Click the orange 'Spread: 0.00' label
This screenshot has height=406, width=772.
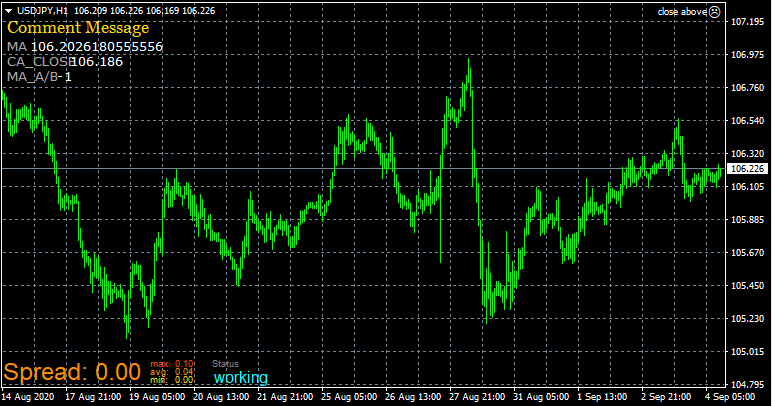(72, 372)
